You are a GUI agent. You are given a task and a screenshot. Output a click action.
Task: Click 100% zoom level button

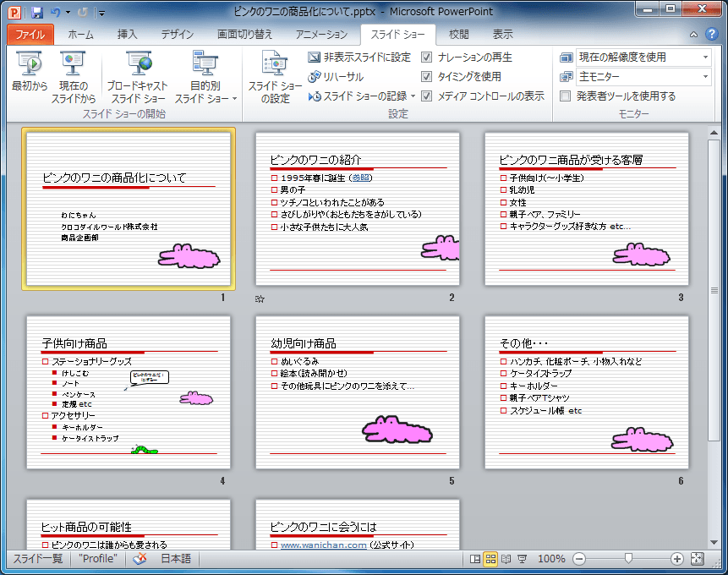coord(551,559)
